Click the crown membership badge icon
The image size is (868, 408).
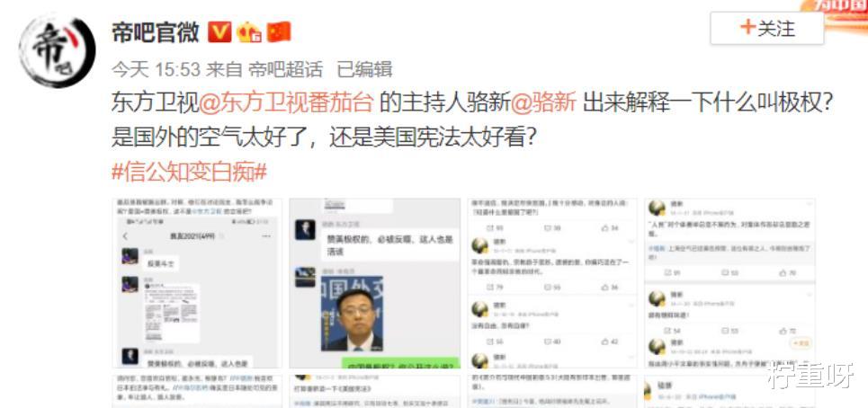[249, 32]
